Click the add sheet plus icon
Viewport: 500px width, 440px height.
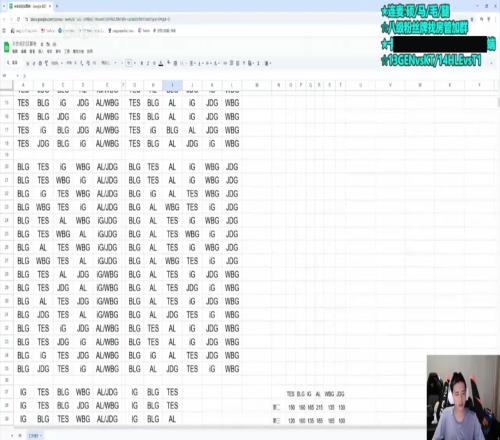[12, 435]
